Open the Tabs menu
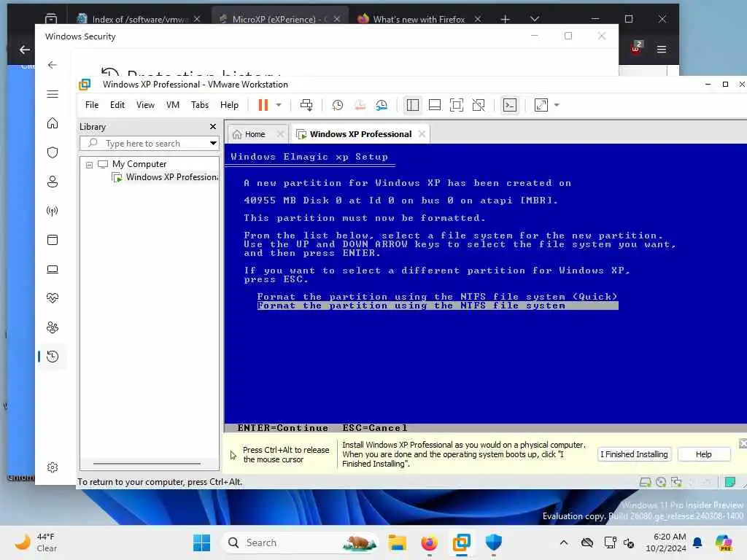 (x=200, y=105)
